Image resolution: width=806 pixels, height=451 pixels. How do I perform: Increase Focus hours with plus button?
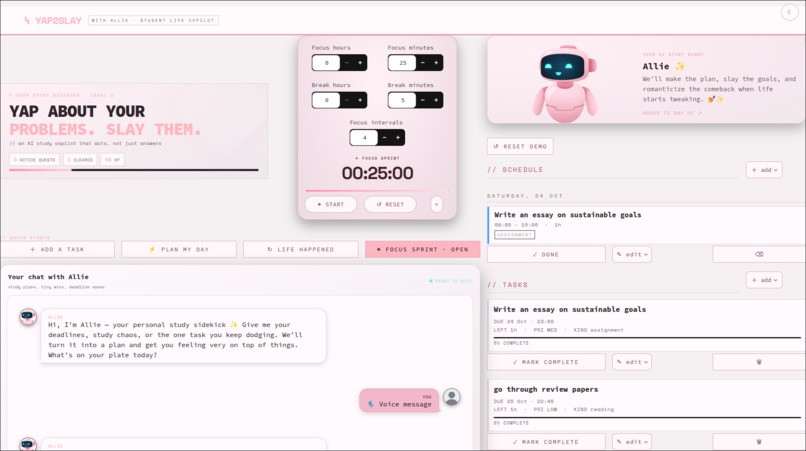(x=360, y=63)
